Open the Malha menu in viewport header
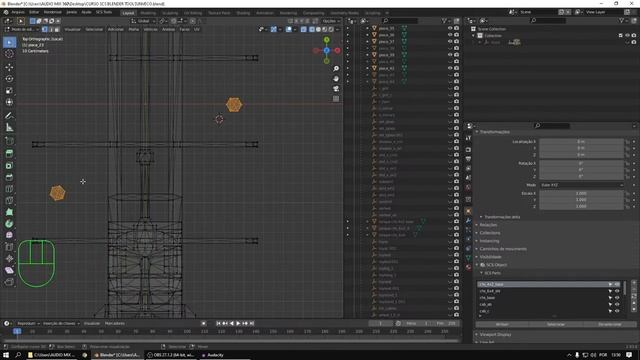640x360 pixels. point(133,29)
